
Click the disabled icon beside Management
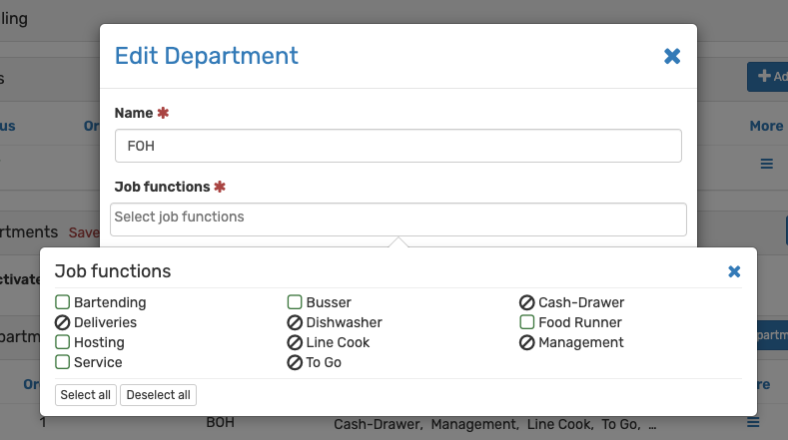tap(527, 343)
